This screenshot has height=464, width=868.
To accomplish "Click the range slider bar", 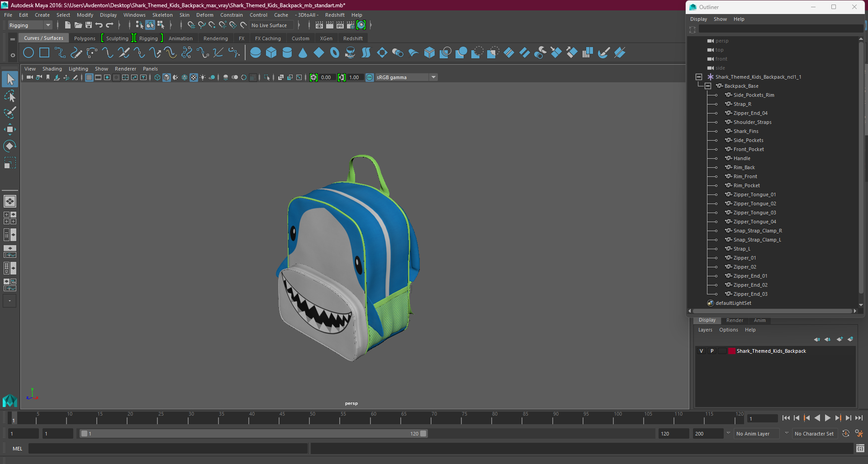I will point(253,434).
